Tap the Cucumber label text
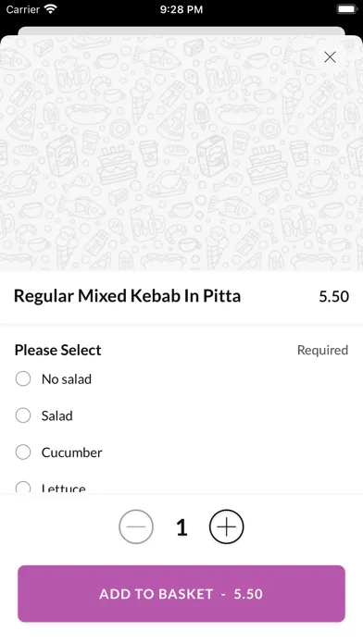Screen dimensions: 363x644 72,452
